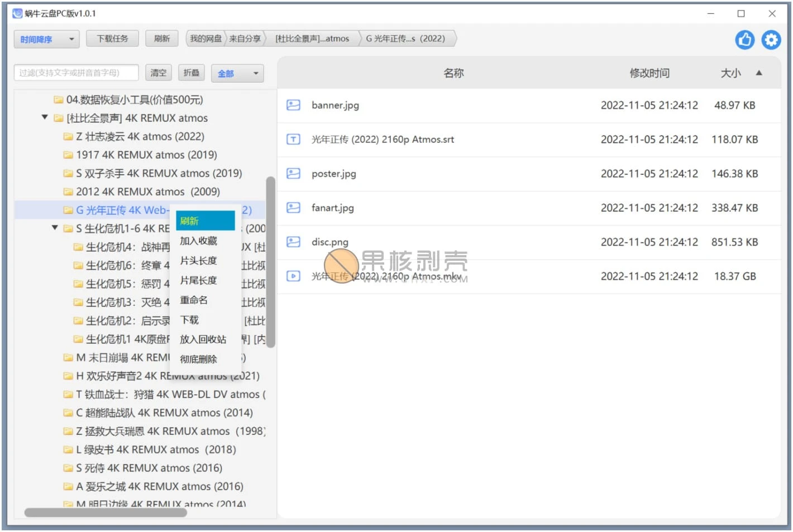Choose 加入收藏 from the context menu
Image resolution: width=793 pixels, height=532 pixels.
pyautogui.click(x=198, y=241)
